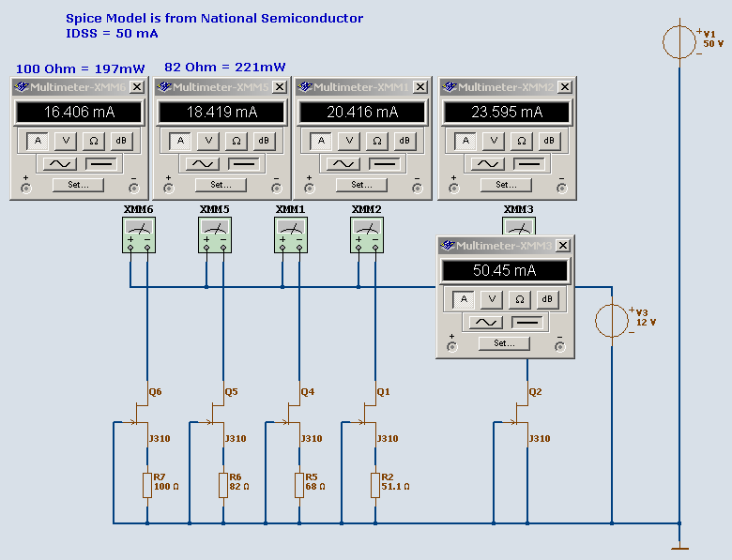732x560 pixels.
Task: Open Set... on Multimeter-XMM6
Action: pyautogui.click(x=78, y=185)
